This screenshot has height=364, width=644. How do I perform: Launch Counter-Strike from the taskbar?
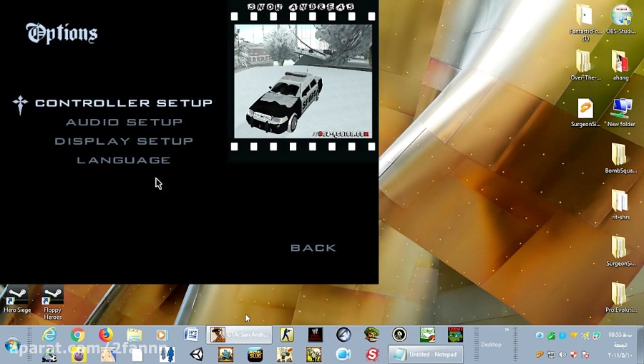tap(287, 335)
